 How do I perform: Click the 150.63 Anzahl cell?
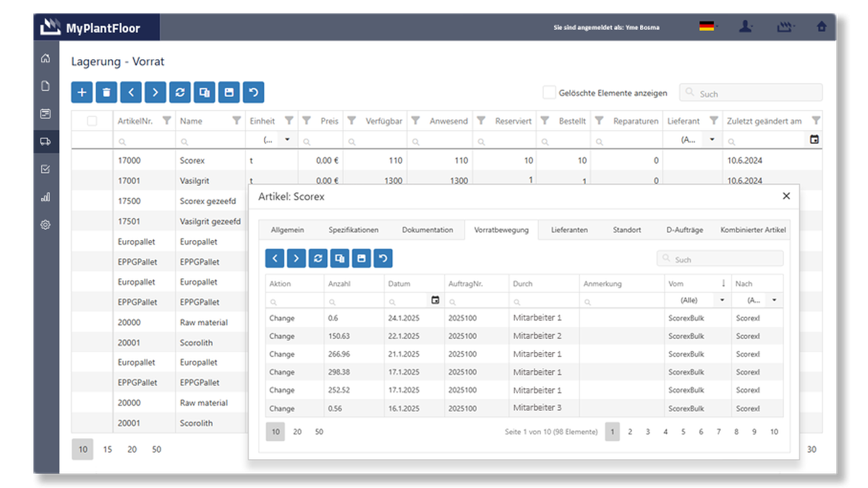tap(354, 336)
